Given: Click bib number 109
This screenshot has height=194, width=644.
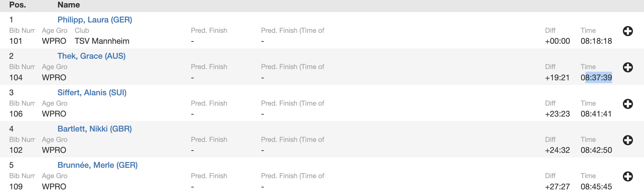Looking at the screenshot, I should pos(16,187).
